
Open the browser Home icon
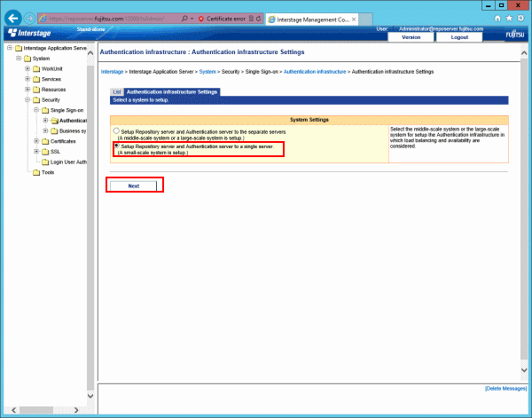coord(497,19)
